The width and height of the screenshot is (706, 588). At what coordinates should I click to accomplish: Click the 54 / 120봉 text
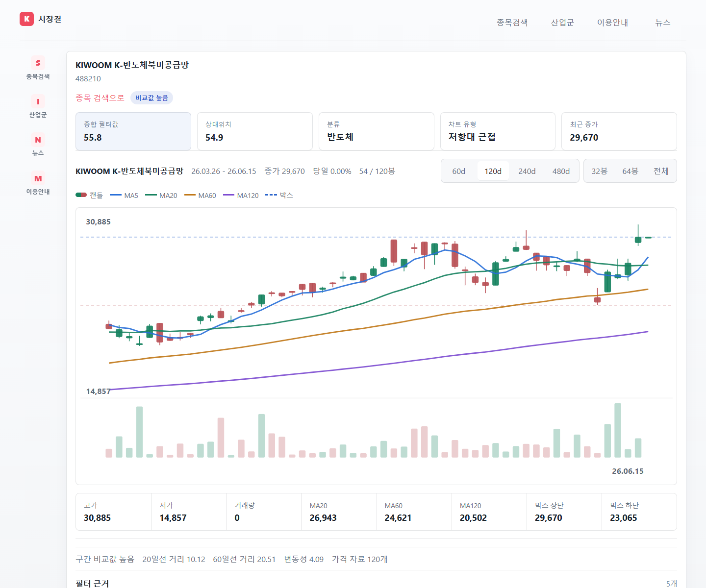pyautogui.click(x=377, y=171)
